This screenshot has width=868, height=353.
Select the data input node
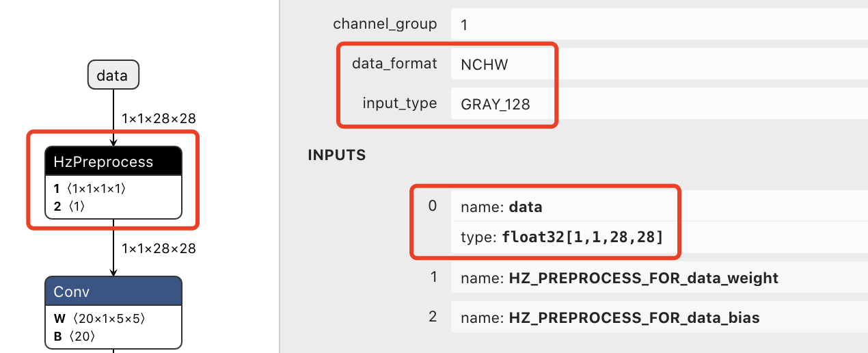pyautogui.click(x=113, y=75)
